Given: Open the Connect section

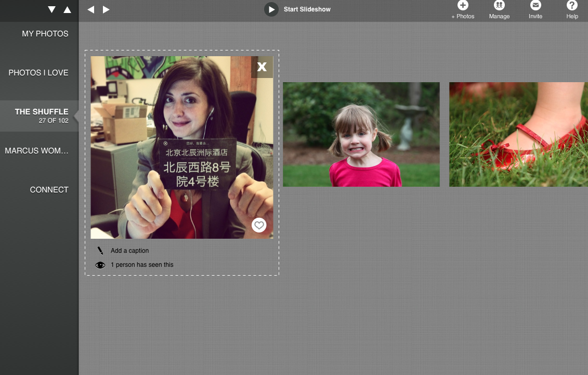Looking at the screenshot, I should click(x=49, y=190).
